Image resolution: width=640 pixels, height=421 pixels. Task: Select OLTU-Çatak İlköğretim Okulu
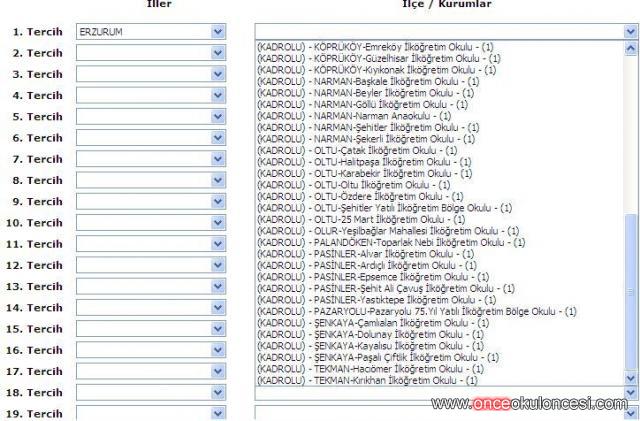(x=440, y=150)
